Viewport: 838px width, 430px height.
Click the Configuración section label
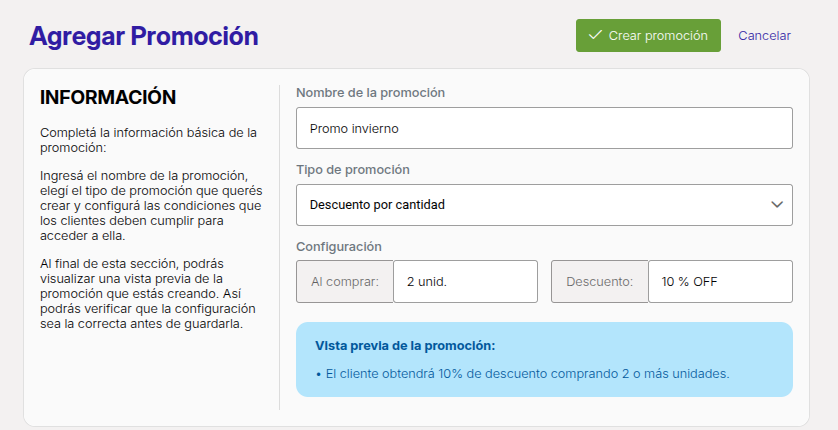click(339, 247)
